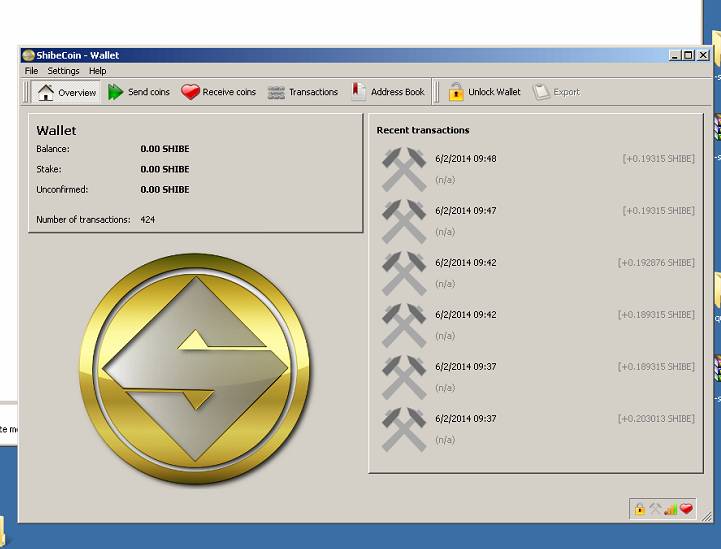This screenshot has width=721, height=549.
Task: Click the pickaxe icon for 09:48 transaction
Action: (x=404, y=169)
